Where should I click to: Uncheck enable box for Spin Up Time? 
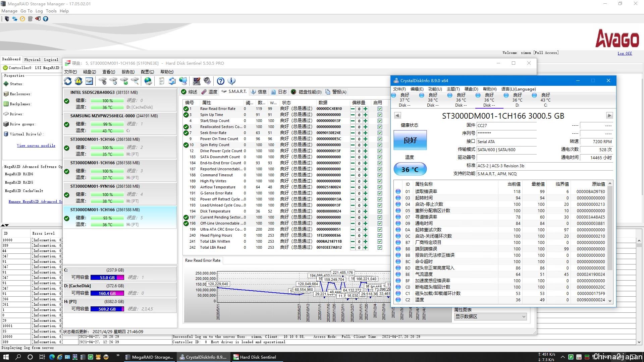coord(380,115)
